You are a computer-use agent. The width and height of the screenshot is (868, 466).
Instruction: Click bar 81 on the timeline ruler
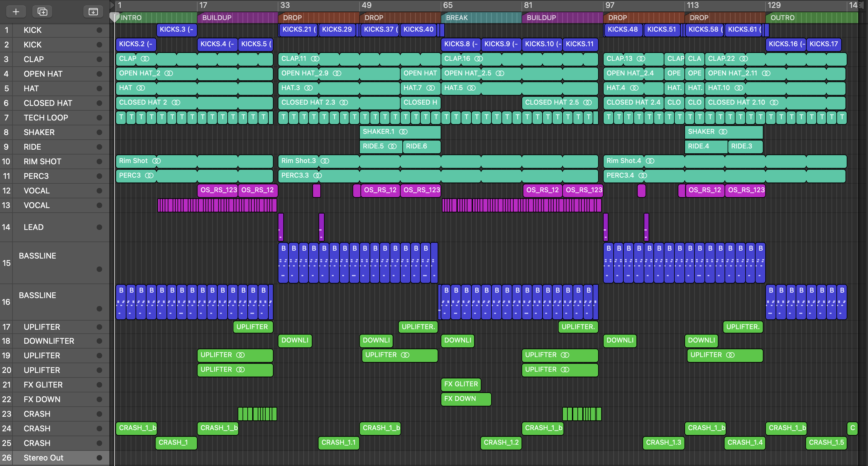pos(528,5)
